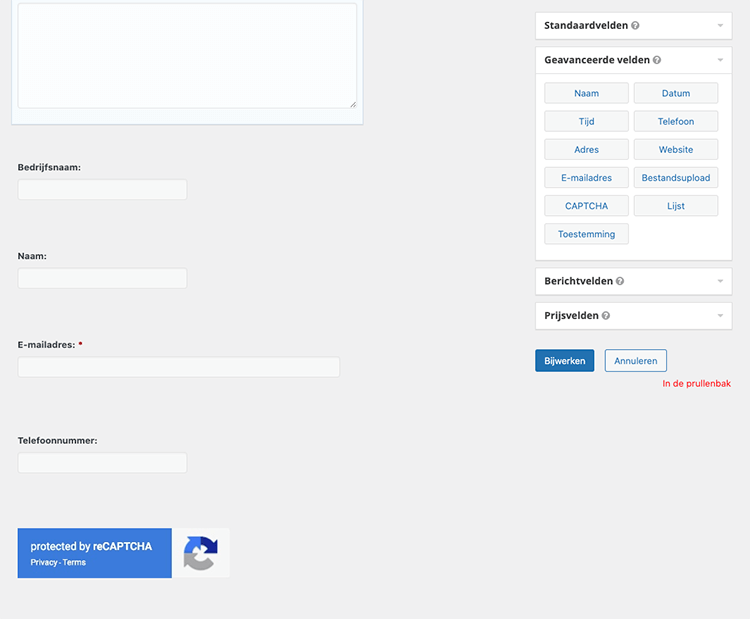Add a Naam field button
The image size is (750, 619).
tap(586, 93)
